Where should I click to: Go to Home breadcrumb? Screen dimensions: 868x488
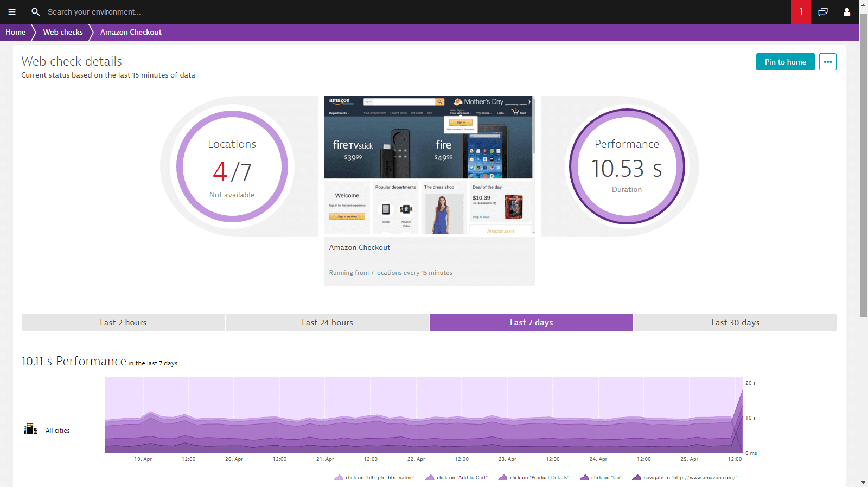pyautogui.click(x=16, y=32)
